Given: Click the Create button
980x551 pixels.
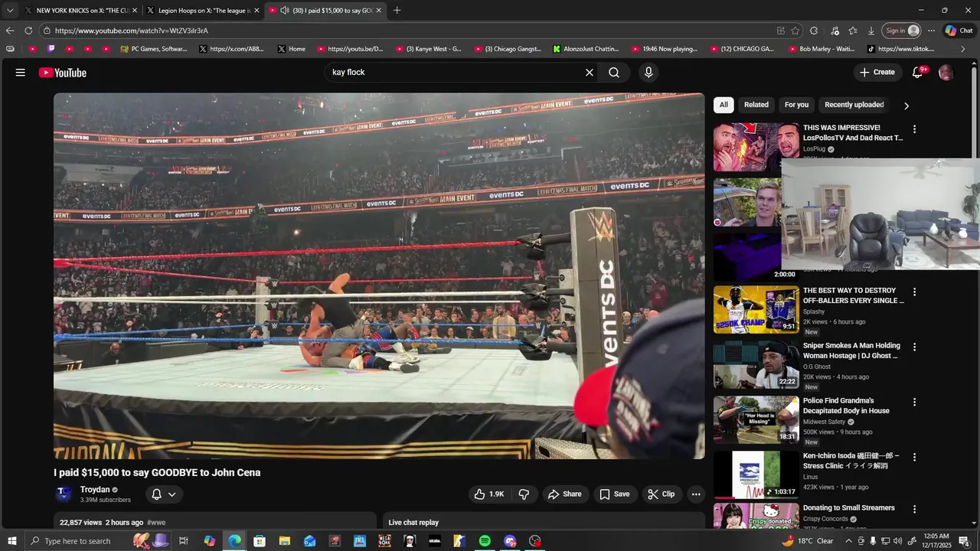Looking at the screenshot, I should point(877,73).
